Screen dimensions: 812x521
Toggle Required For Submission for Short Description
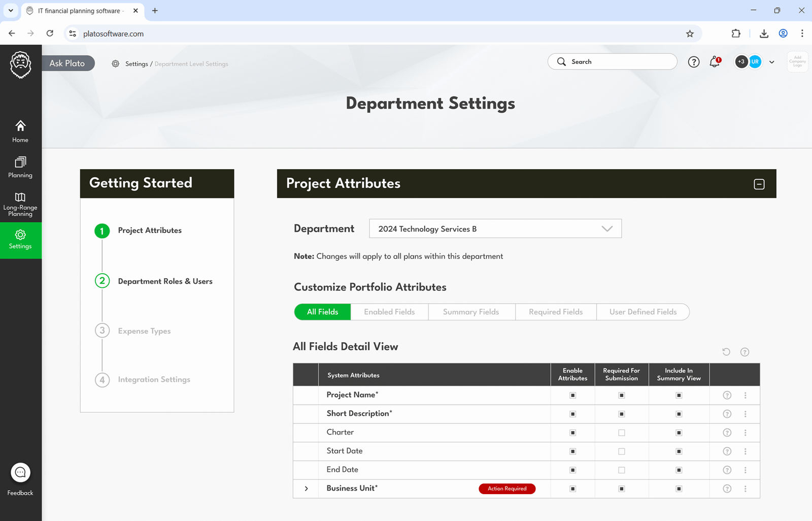point(621,414)
